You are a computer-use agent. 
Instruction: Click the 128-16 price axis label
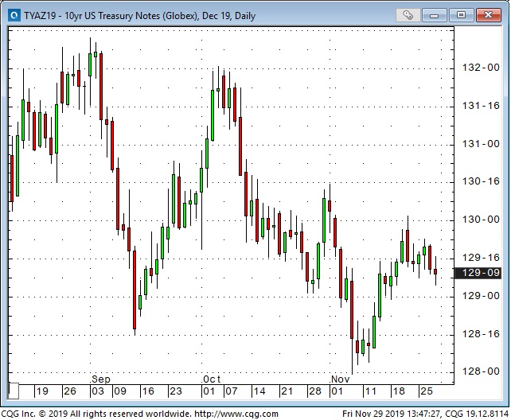[481, 333]
